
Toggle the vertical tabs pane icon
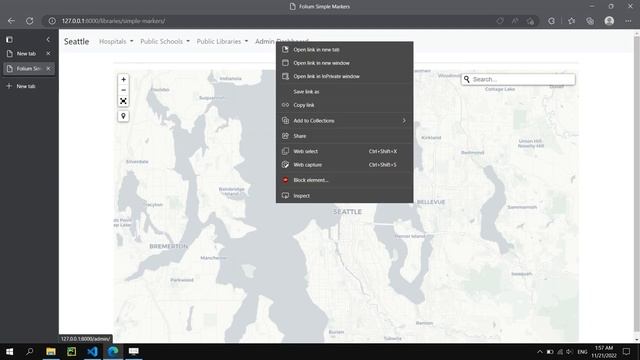pyautogui.click(x=9, y=40)
